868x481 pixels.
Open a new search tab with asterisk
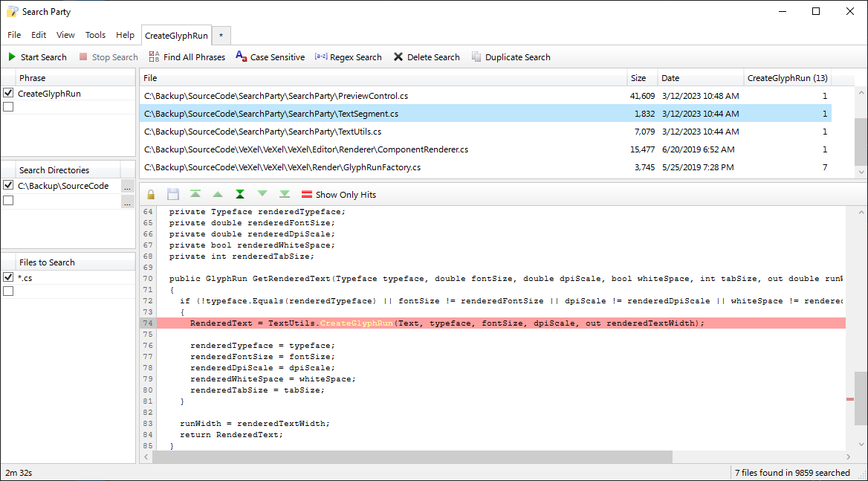tap(221, 36)
